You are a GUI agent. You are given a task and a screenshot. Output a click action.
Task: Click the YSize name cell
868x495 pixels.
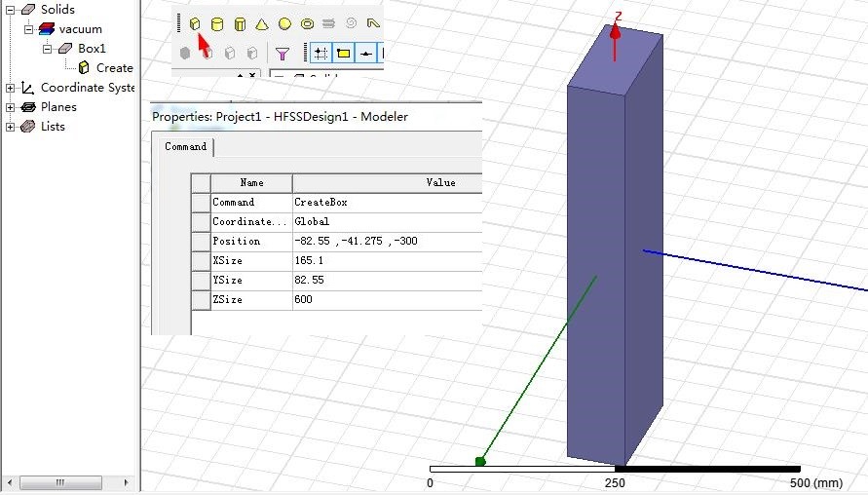point(252,280)
